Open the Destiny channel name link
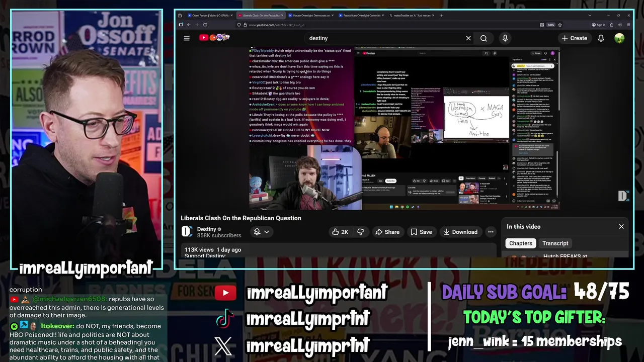This screenshot has width=644, height=362. coord(207,229)
